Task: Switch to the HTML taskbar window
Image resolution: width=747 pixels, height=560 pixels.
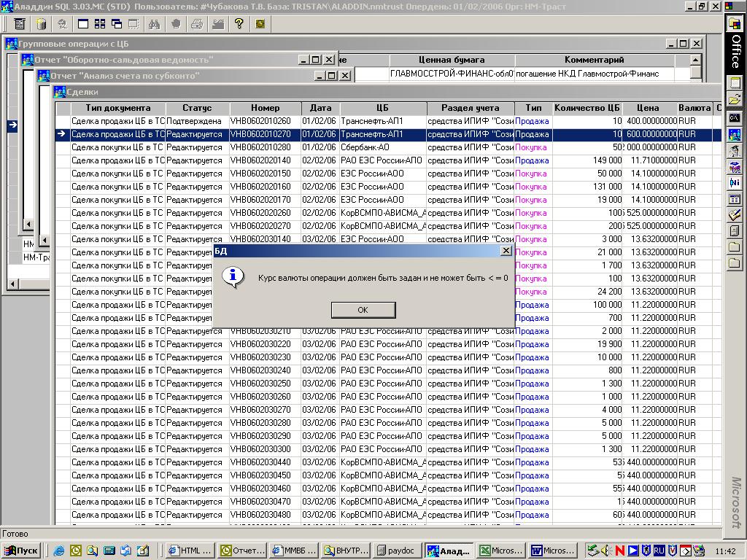Action: [191, 551]
